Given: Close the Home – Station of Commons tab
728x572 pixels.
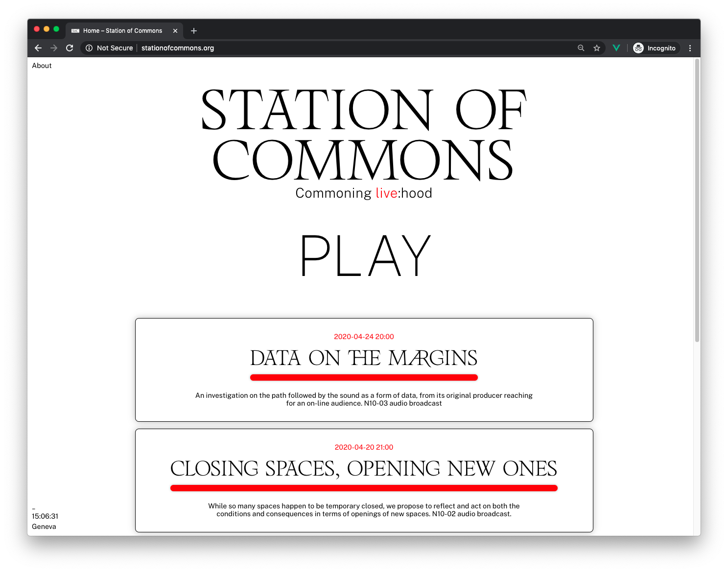Looking at the screenshot, I should [x=175, y=31].
